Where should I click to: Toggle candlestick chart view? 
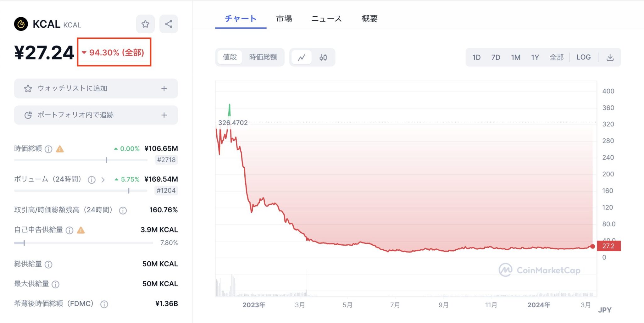(323, 57)
